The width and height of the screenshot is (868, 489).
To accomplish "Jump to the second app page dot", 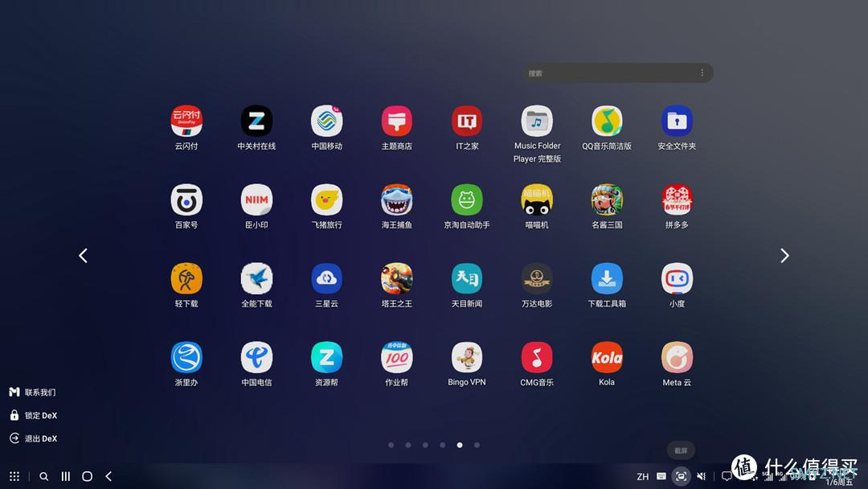I will [408, 446].
